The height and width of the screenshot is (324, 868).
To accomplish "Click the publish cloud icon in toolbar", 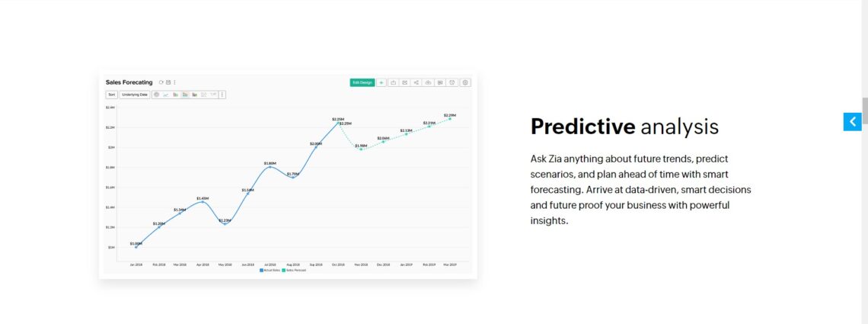I will point(429,82).
